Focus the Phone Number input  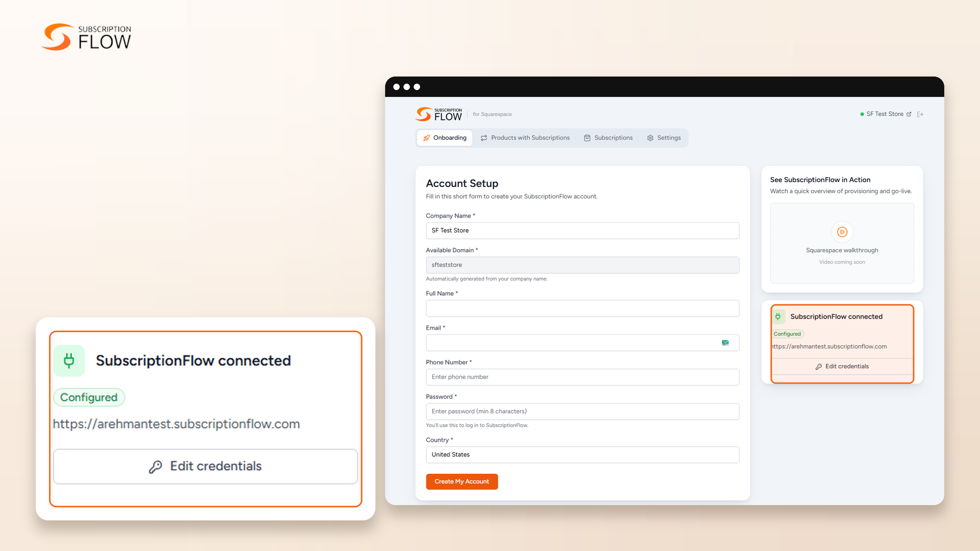pyautogui.click(x=582, y=377)
